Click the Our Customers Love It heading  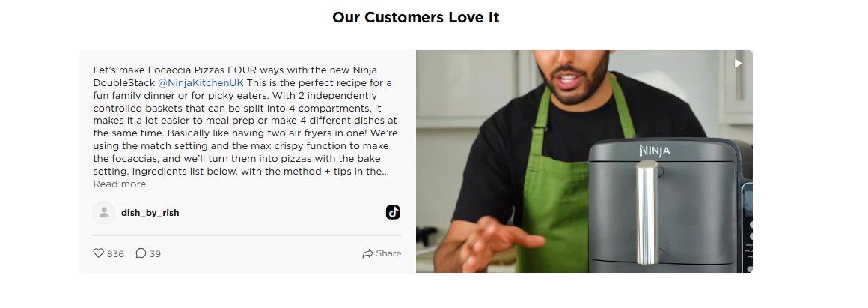tap(416, 18)
